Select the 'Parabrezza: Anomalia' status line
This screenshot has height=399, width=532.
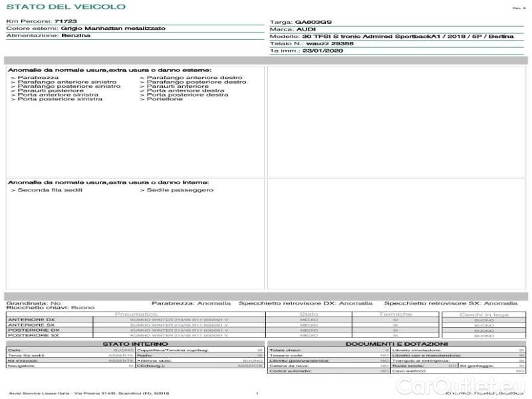click(x=191, y=303)
